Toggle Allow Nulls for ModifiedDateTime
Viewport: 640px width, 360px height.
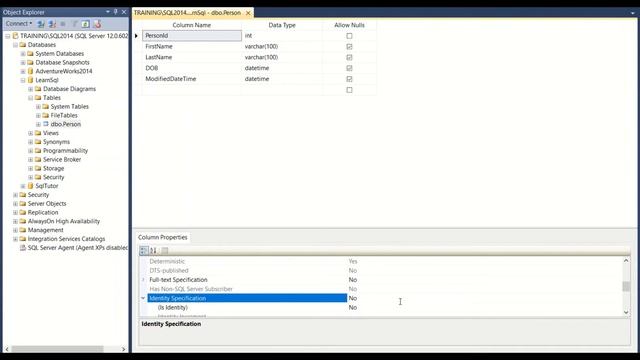(x=349, y=79)
